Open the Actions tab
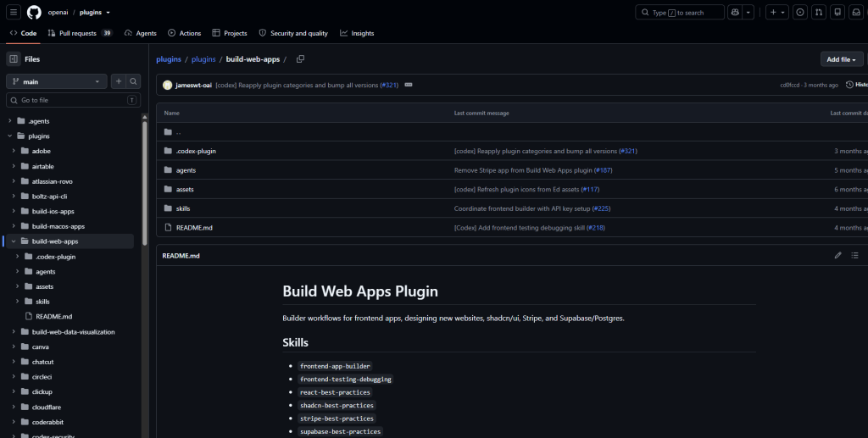Image resolution: width=868 pixels, height=438 pixels. click(x=184, y=33)
